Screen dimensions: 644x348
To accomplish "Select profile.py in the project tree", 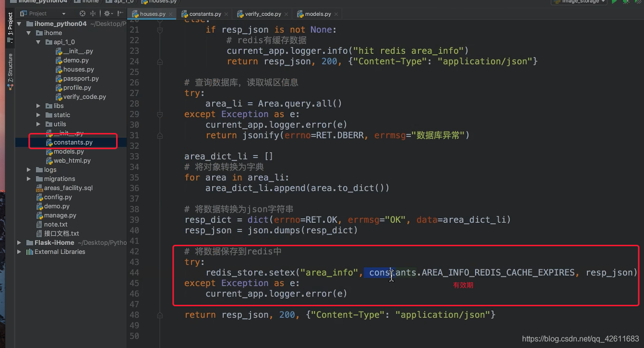I will coord(73,87).
